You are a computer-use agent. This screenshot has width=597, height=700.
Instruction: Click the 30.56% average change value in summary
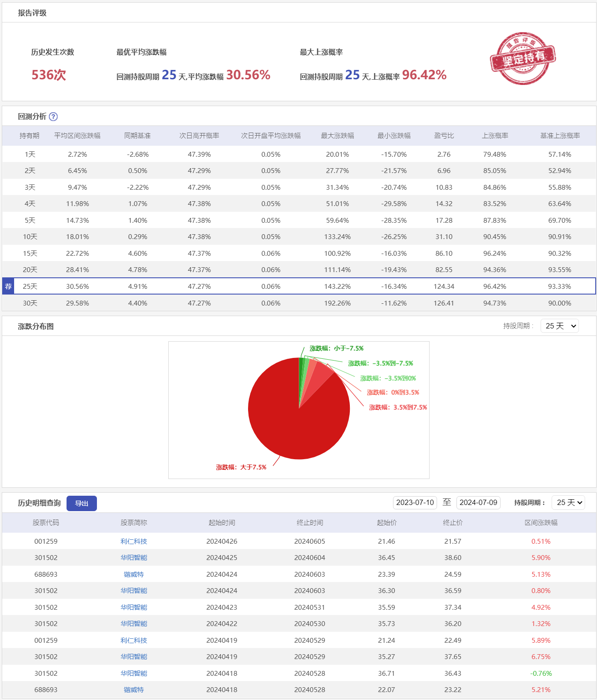tap(248, 75)
